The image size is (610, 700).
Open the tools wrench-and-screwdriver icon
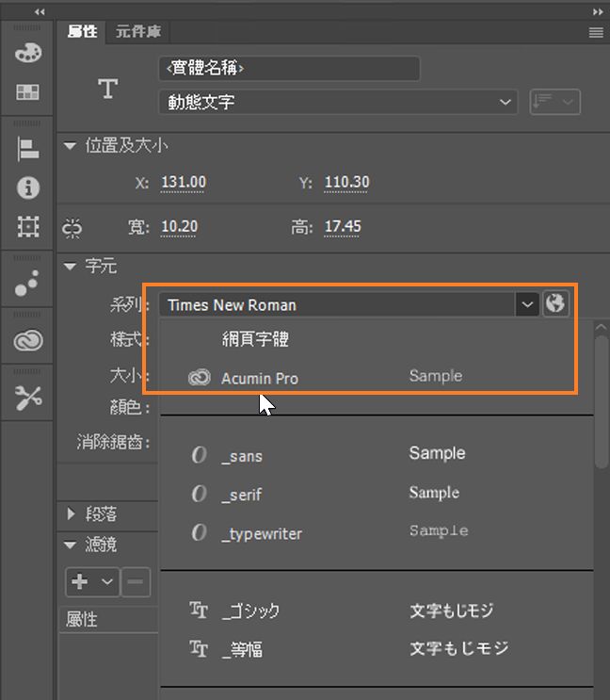pyautogui.click(x=28, y=398)
